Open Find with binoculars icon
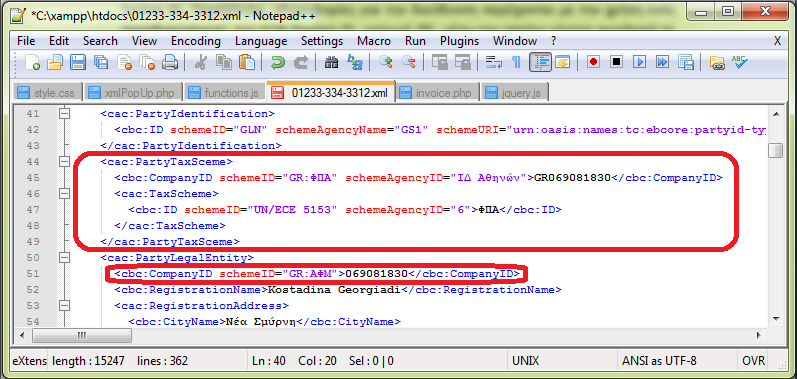 pos(331,62)
